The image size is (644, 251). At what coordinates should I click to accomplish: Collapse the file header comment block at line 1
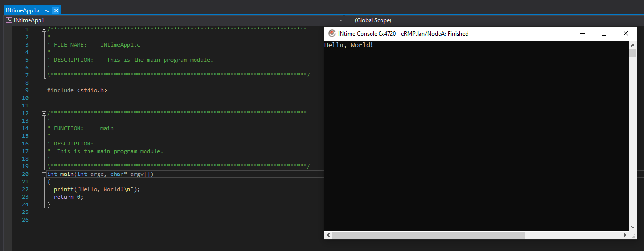44,29
